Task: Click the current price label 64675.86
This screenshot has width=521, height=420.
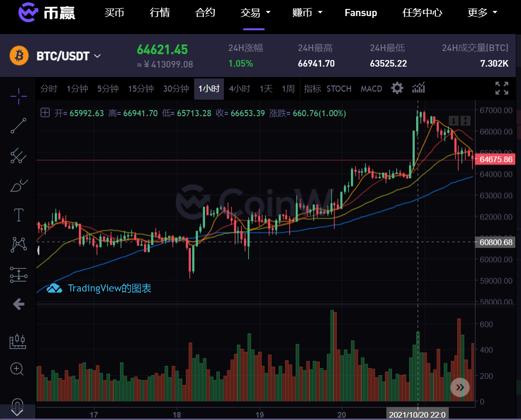Action: (496, 160)
